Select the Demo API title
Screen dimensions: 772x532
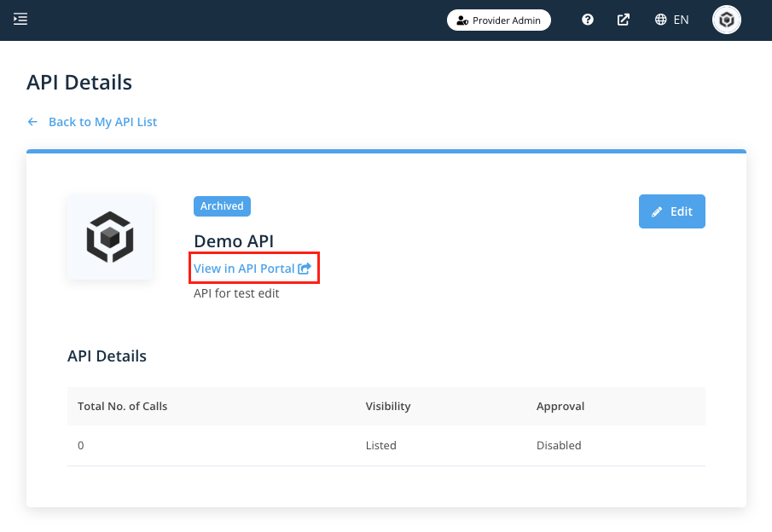click(x=233, y=241)
